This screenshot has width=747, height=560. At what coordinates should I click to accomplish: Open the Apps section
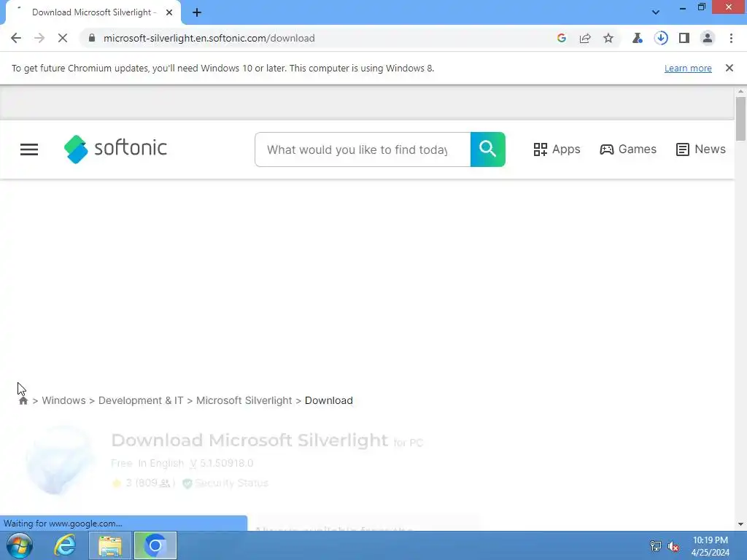(557, 149)
